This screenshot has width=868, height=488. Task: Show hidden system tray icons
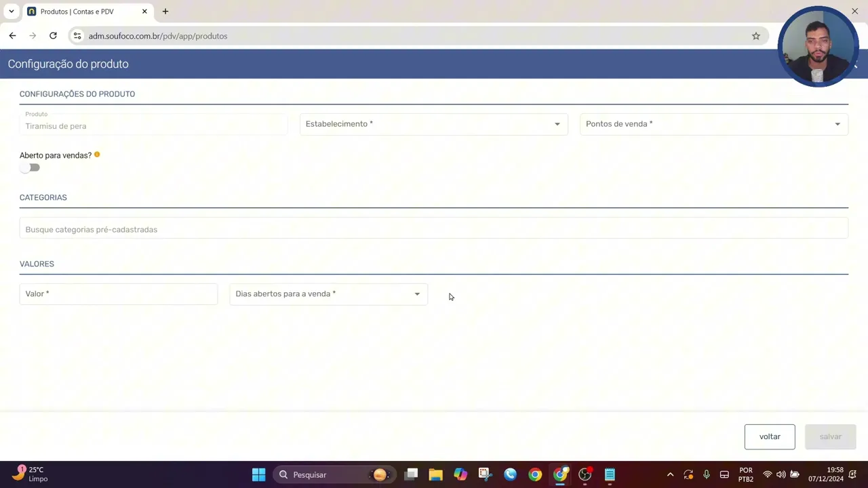click(x=670, y=474)
